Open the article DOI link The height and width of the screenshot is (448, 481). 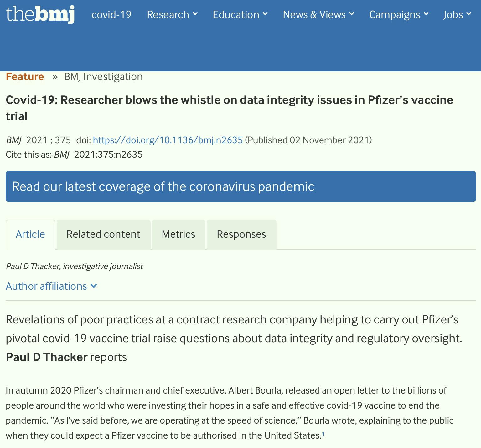click(x=168, y=140)
